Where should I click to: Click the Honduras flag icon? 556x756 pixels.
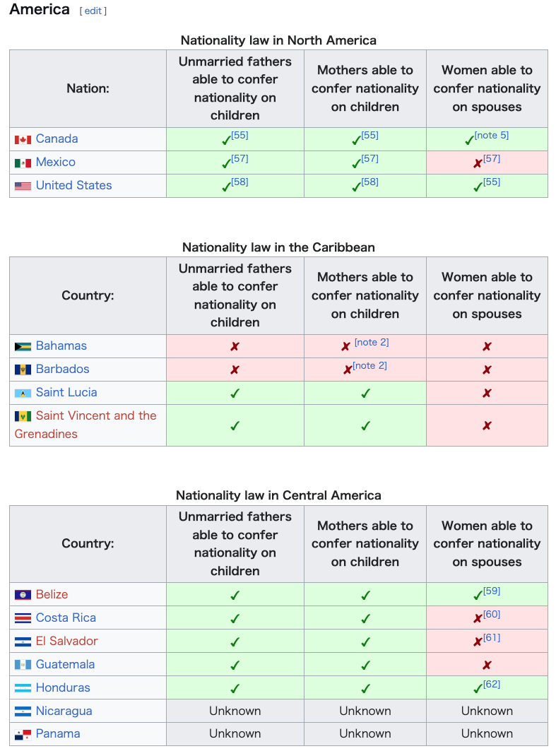23,688
